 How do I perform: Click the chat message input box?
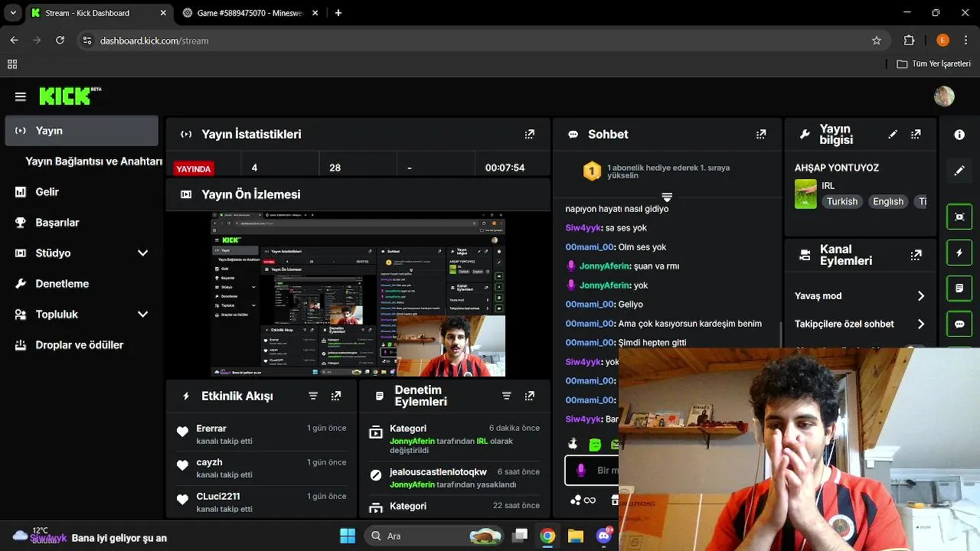pyautogui.click(x=592, y=470)
